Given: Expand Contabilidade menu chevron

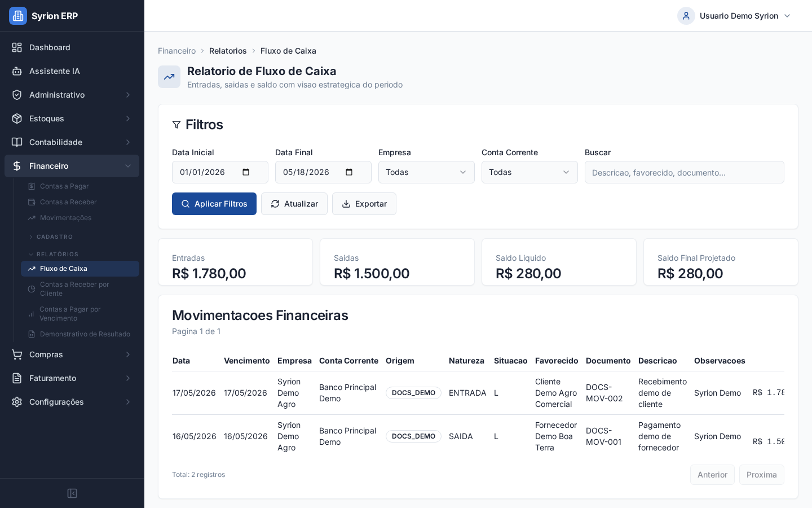Looking at the screenshot, I should tap(128, 142).
